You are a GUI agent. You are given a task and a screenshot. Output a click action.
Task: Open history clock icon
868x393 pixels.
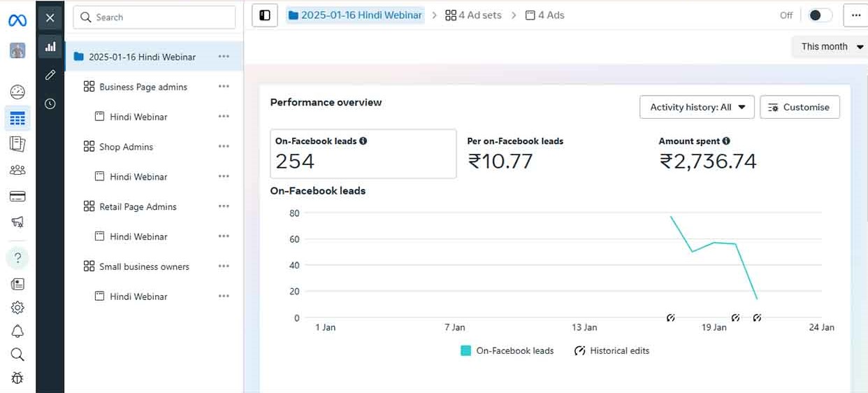(x=50, y=103)
